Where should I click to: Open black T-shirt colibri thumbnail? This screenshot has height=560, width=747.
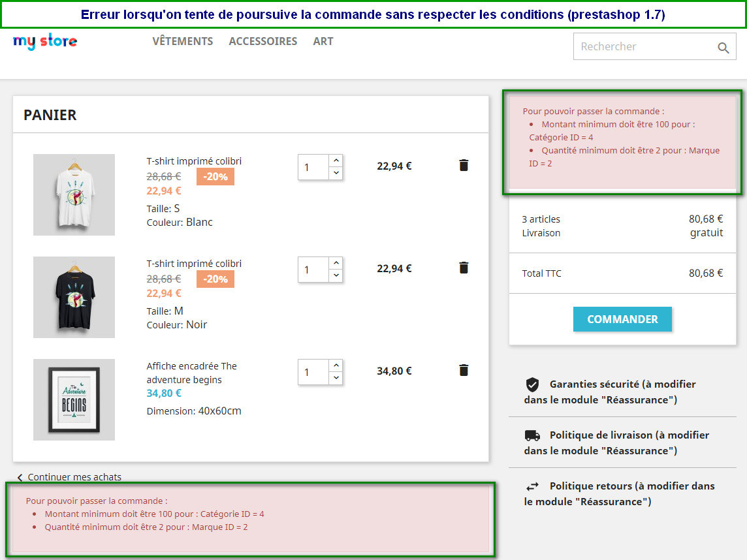pyautogui.click(x=74, y=297)
